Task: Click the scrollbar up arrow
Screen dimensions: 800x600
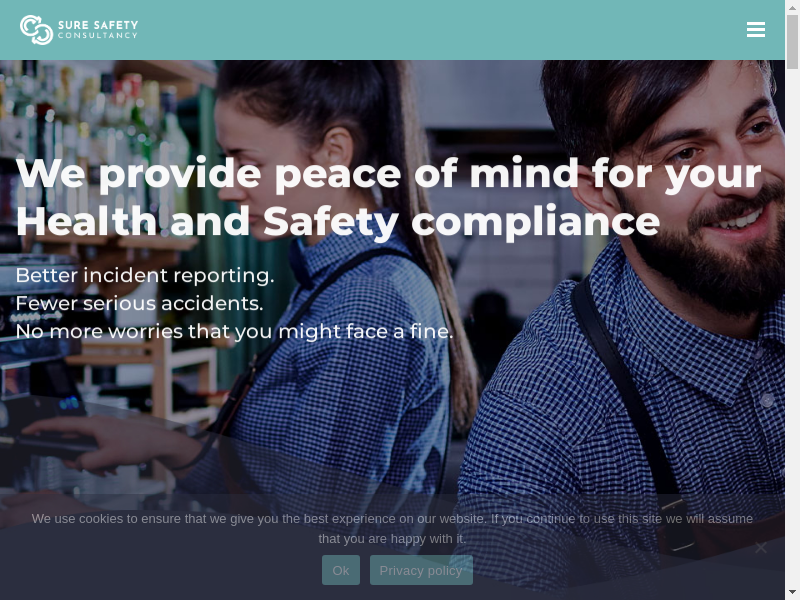Action: (792, 7)
